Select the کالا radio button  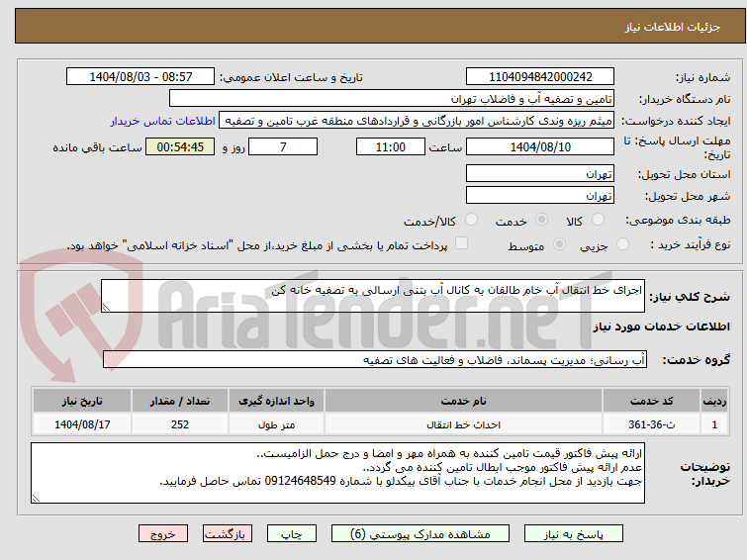click(598, 220)
